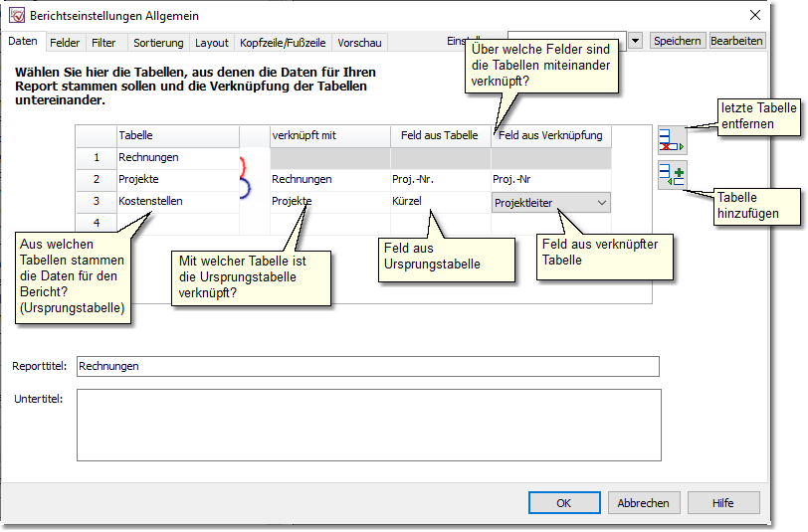The width and height of the screenshot is (808, 532).
Task: Click into the Reporttitel input field
Action: point(367,366)
